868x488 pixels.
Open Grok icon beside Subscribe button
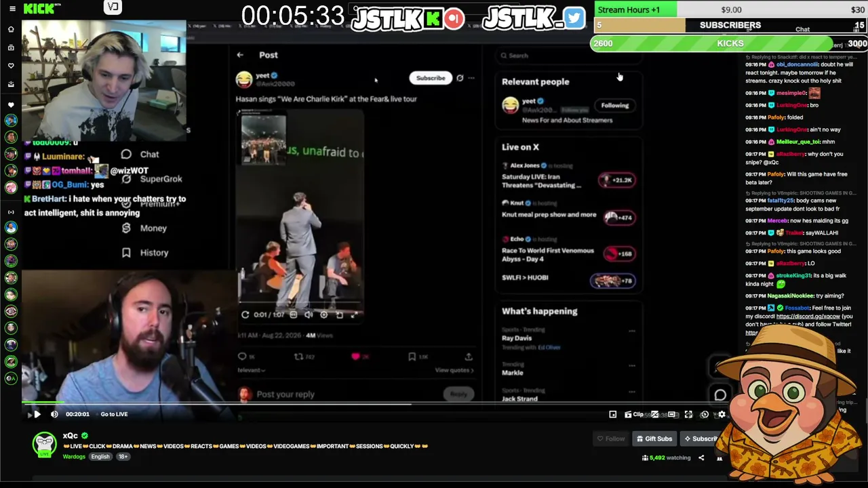pyautogui.click(x=460, y=78)
